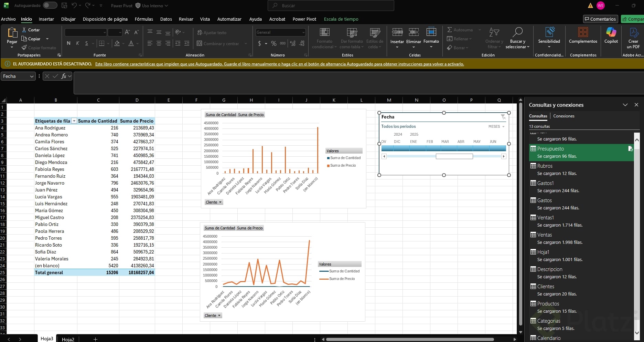Switch to the Conexiones tab
The width and height of the screenshot is (644, 342).
click(x=563, y=116)
